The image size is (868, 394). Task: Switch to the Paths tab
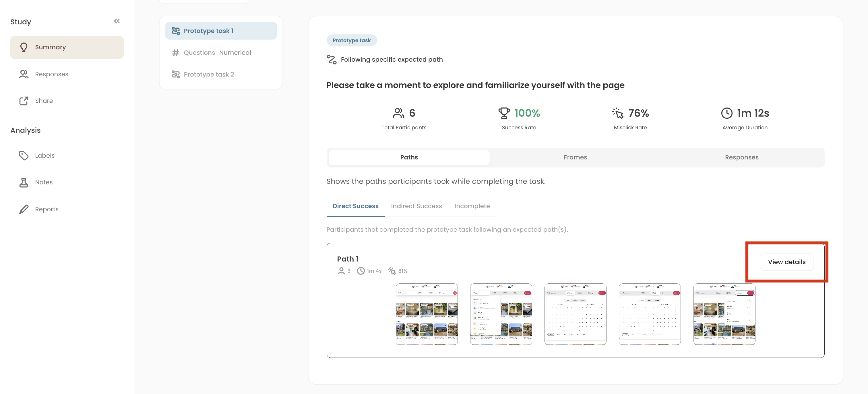(x=409, y=157)
